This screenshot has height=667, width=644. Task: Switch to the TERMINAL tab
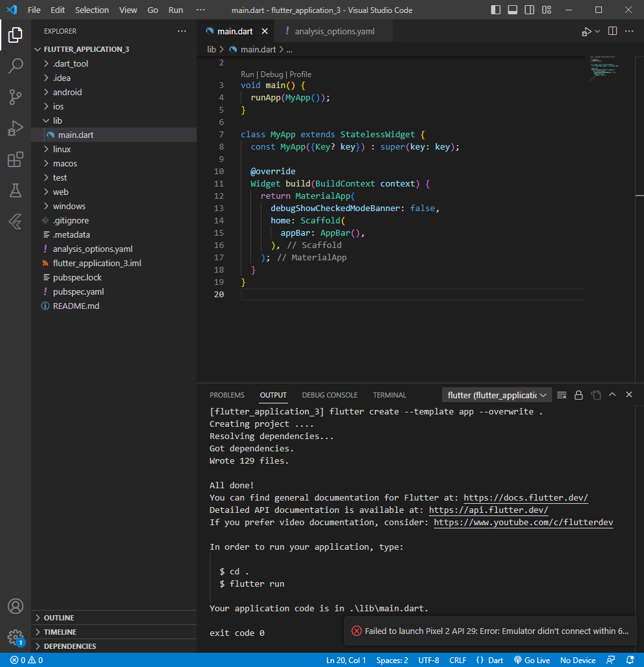(x=390, y=395)
